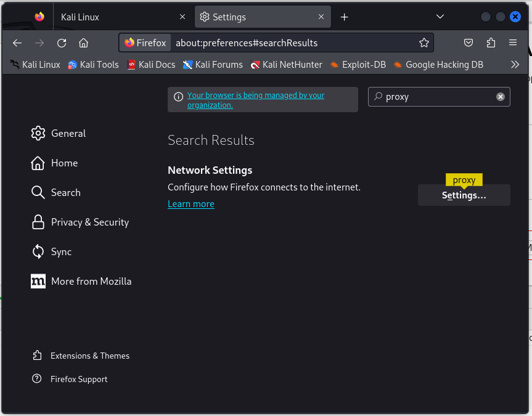
Task: Close the Kali Linux tab
Action: coord(182,17)
